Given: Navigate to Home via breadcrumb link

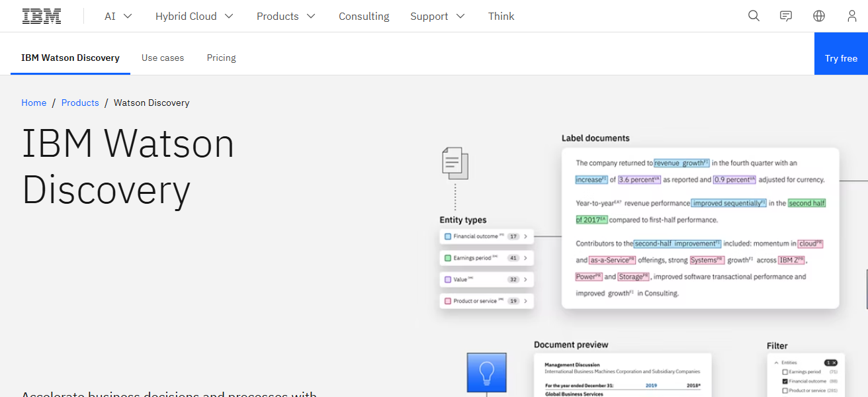Looking at the screenshot, I should 34,103.
